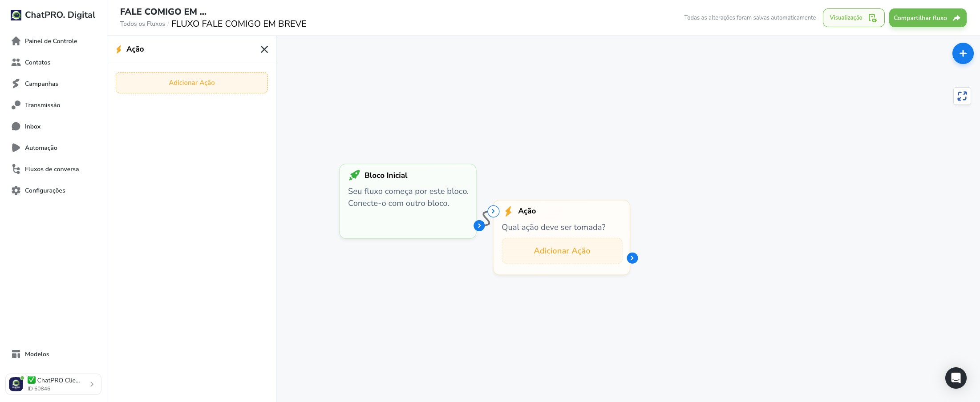Click the Contatos people icon
This screenshot has height=402, width=980.
click(x=16, y=62)
